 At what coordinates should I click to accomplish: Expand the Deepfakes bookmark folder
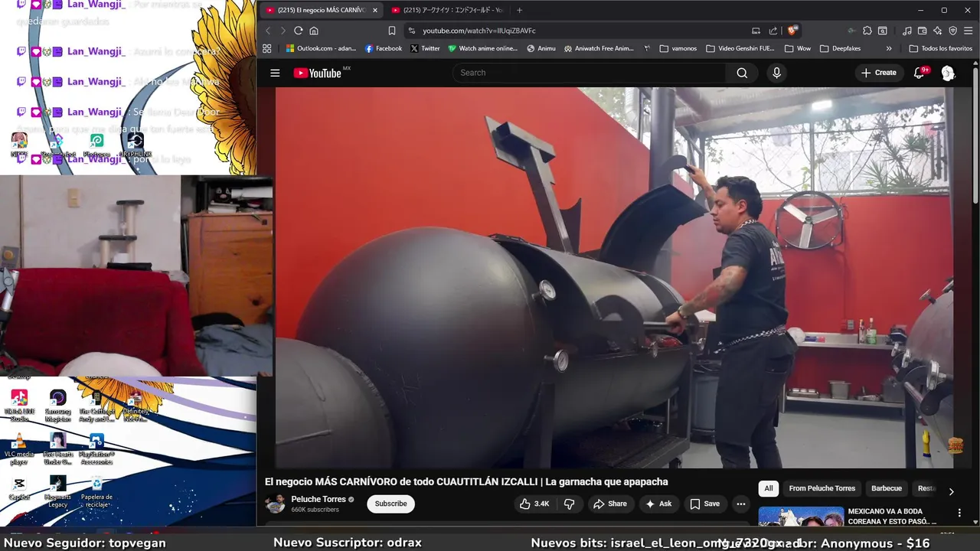click(x=840, y=48)
